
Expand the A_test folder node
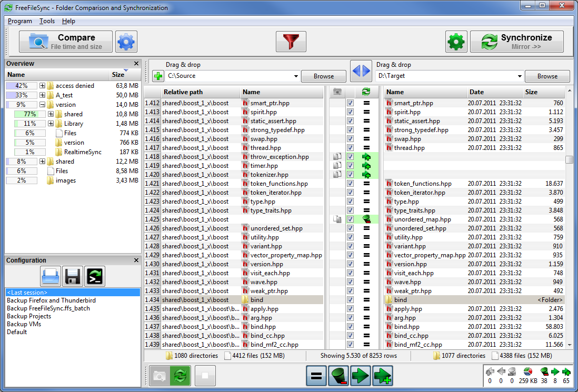point(43,95)
